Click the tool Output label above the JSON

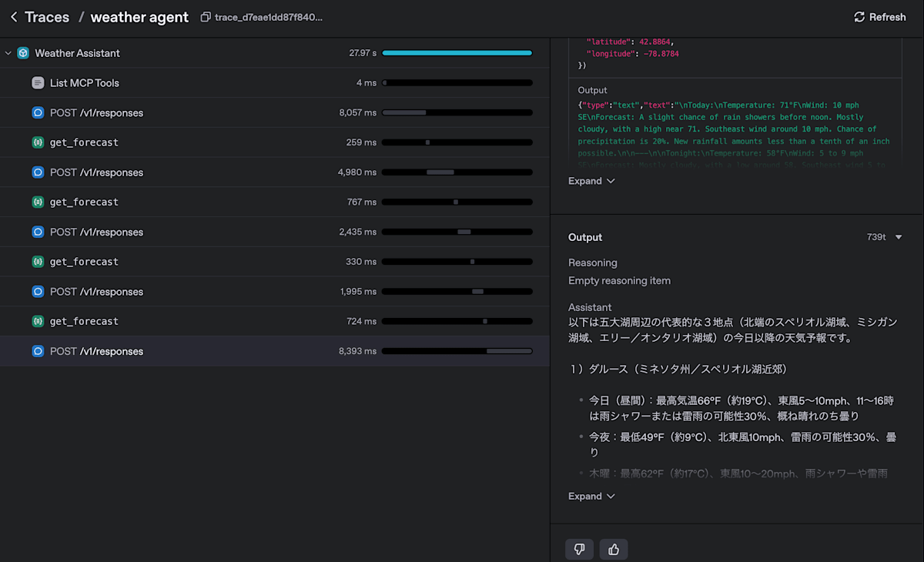(x=592, y=90)
